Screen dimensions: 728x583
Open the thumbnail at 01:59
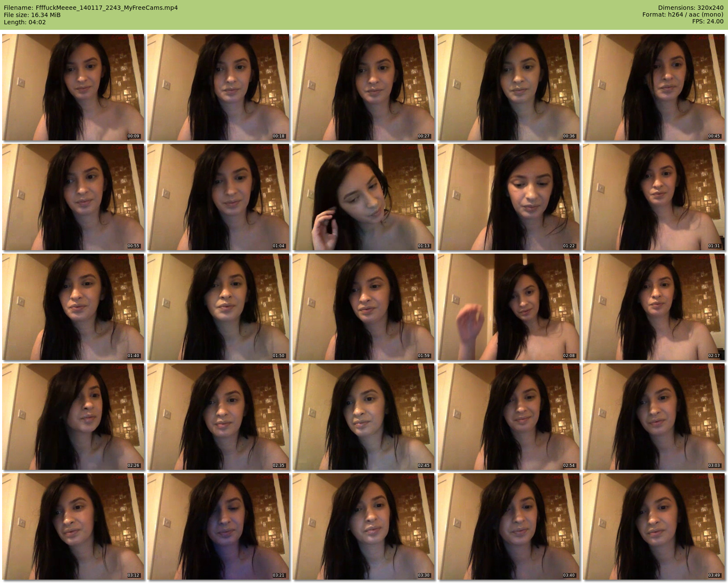[x=364, y=307]
